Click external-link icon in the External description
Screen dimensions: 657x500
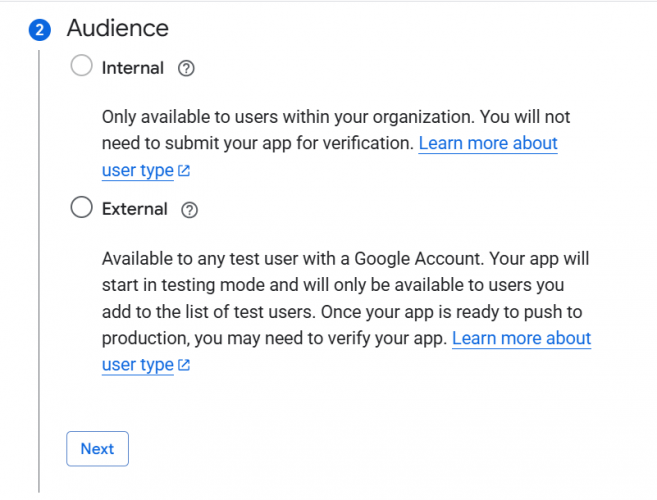click(x=184, y=365)
